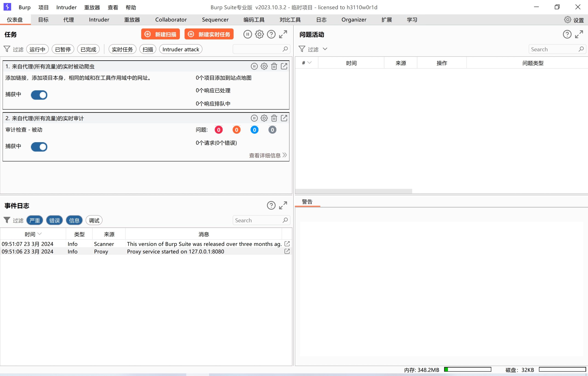Screen dimensions: 588x376
Task: Select the 警告 tab
Action: click(x=307, y=202)
